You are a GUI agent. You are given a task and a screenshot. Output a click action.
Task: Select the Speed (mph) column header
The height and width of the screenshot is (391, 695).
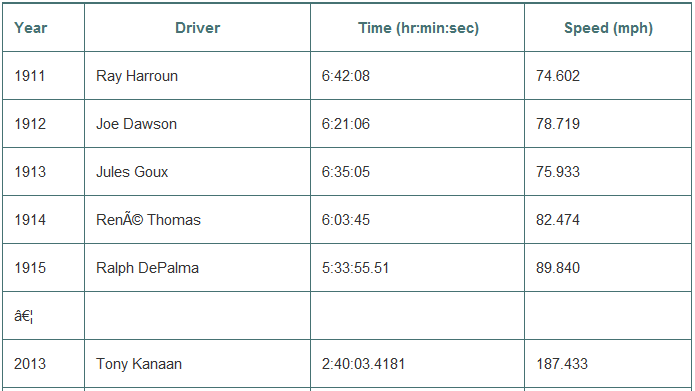click(x=608, y=28)
